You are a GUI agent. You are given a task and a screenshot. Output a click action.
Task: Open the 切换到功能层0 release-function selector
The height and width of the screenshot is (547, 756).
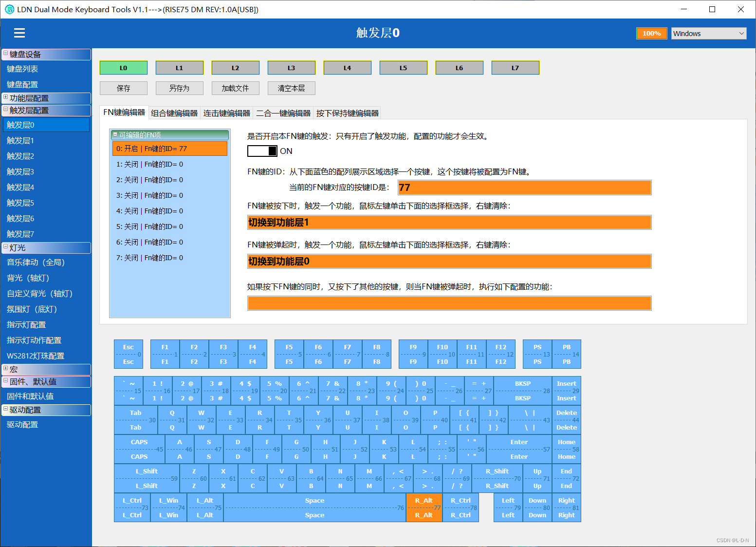coord(449,262)
